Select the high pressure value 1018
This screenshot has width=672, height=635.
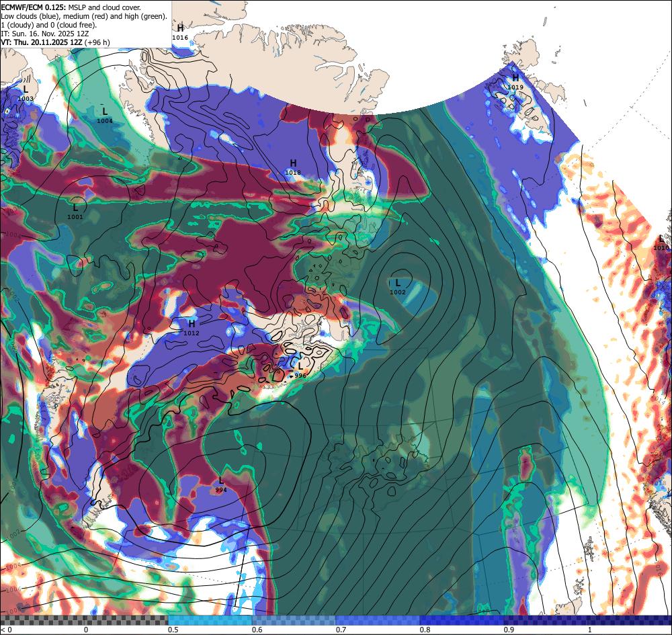[x=293, y=173]
